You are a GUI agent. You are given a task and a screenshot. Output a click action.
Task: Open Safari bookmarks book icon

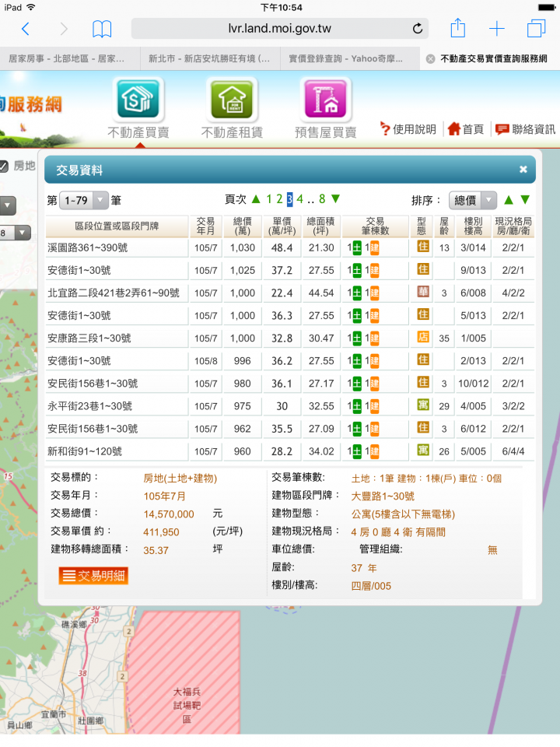102,30
